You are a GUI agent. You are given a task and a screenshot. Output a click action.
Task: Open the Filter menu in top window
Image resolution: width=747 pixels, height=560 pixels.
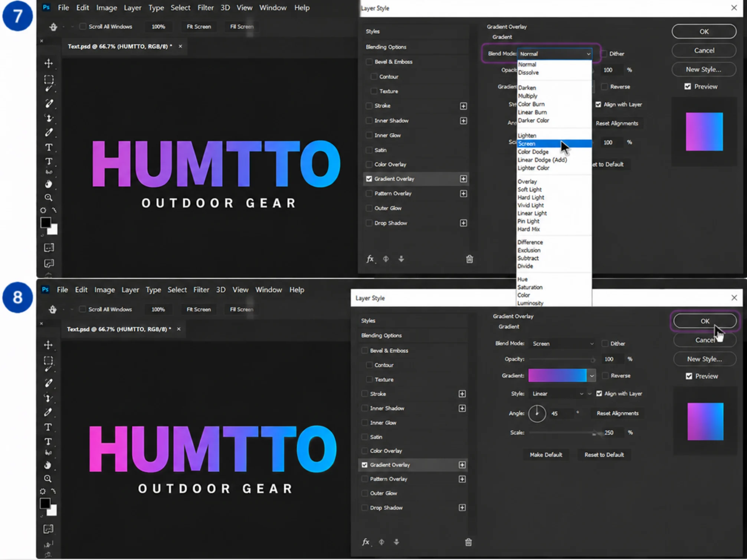pos(206,8)
